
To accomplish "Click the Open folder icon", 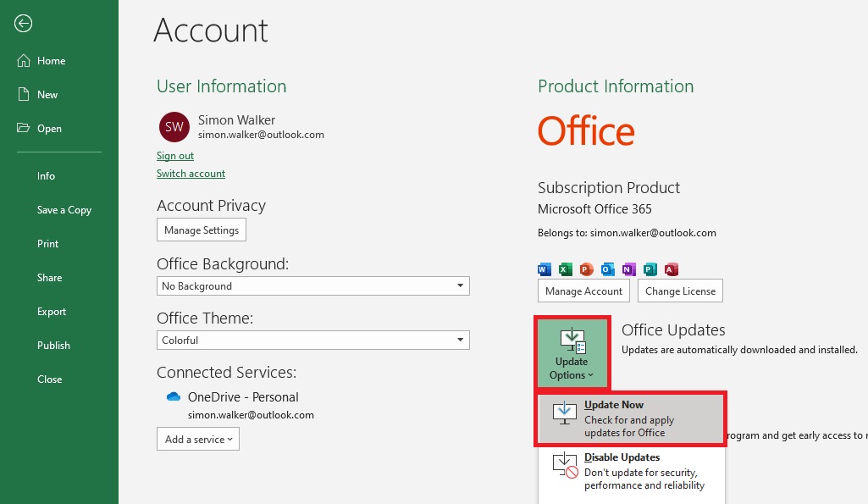I will (23, 128).
